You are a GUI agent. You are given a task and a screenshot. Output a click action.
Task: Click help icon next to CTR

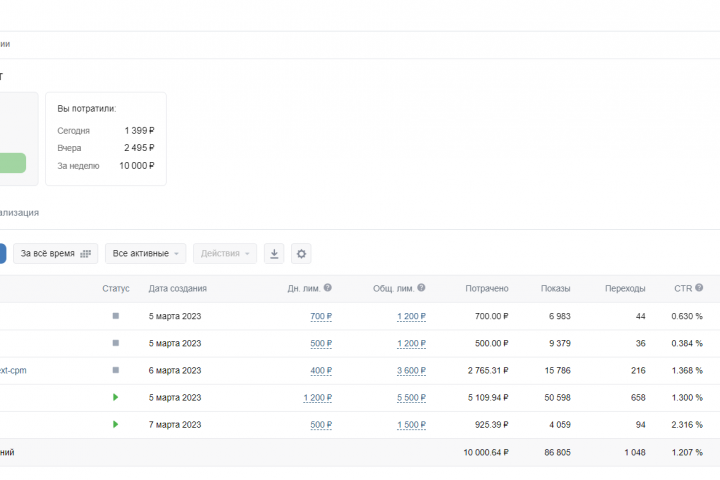(699, 288)
